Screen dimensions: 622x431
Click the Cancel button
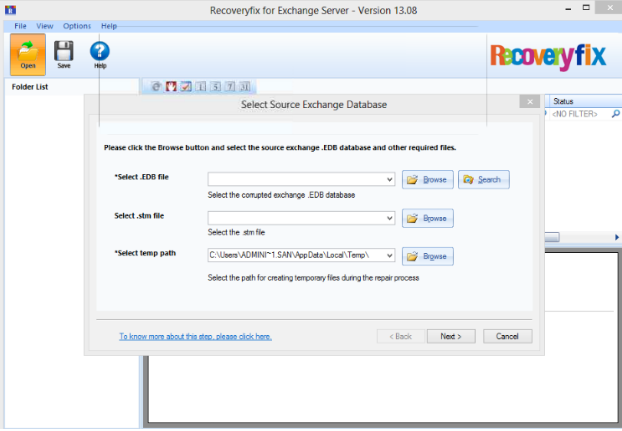coord(507,336)
